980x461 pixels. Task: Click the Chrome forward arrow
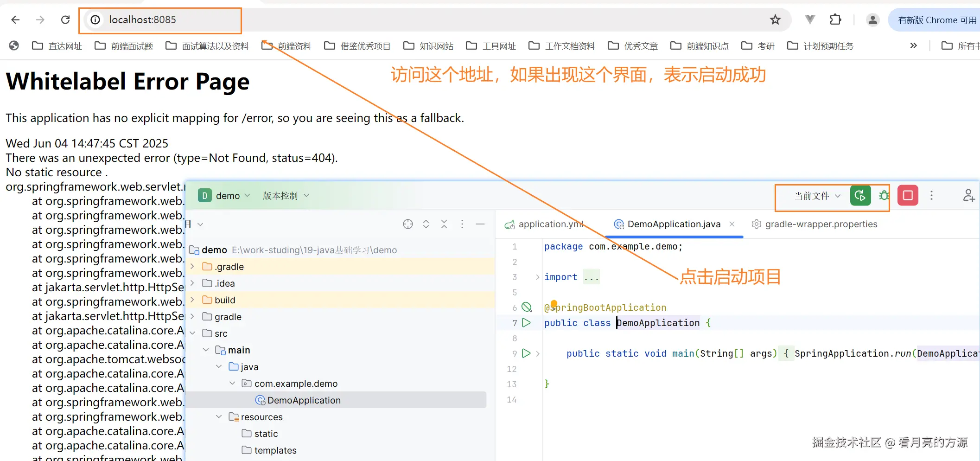coord(40,19)
